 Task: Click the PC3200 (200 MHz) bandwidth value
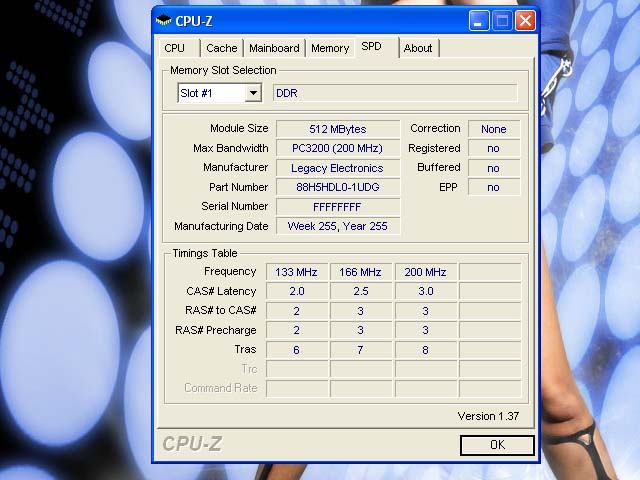[338, 148]
